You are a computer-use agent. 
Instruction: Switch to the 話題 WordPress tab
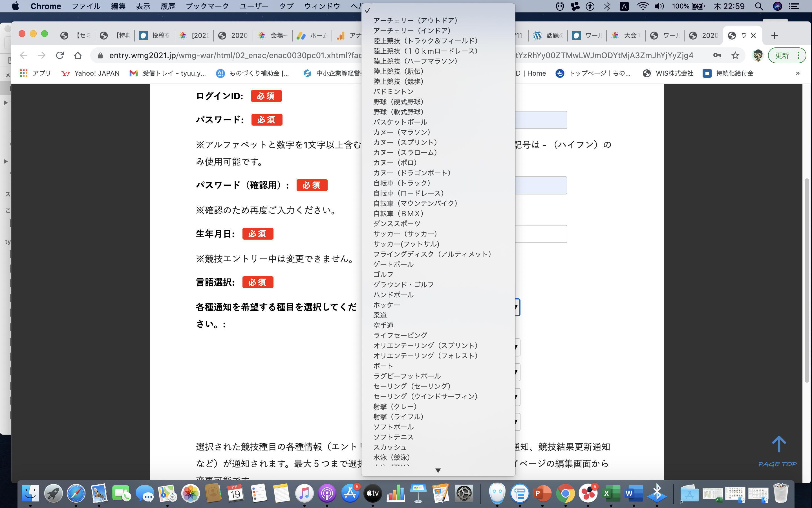click(548, 36)
